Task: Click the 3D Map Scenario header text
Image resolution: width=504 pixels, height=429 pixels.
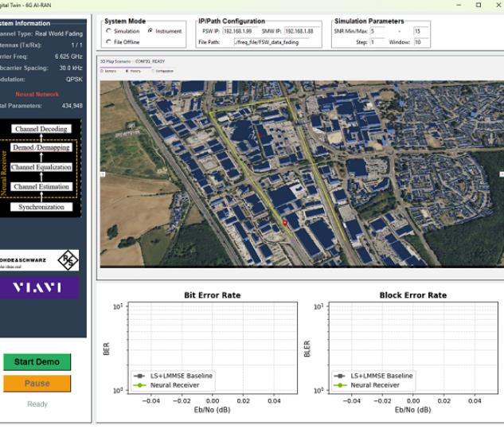Action: click(115, 61)
